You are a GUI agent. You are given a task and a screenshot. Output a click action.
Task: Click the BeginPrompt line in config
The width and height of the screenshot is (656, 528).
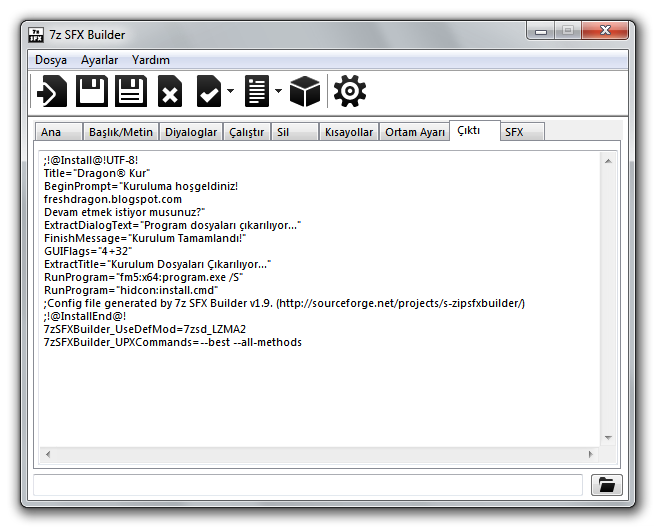tap(141, 186)
